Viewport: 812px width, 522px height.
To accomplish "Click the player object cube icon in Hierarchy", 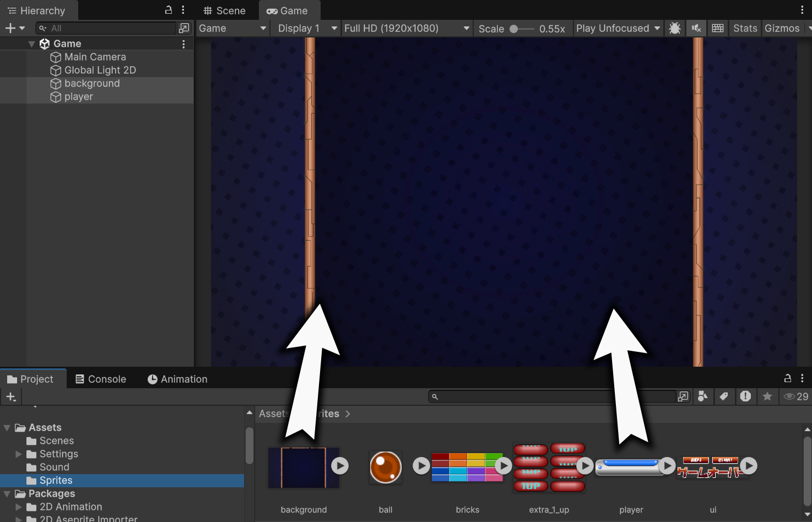I will [56, 97].
